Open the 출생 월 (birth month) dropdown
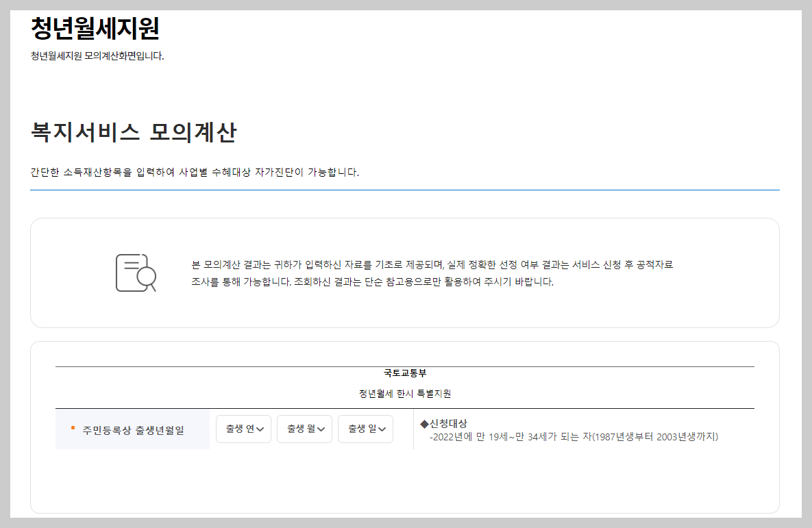Image resolution: width=812 pixels, height=528 pixels. click(304, 429)
